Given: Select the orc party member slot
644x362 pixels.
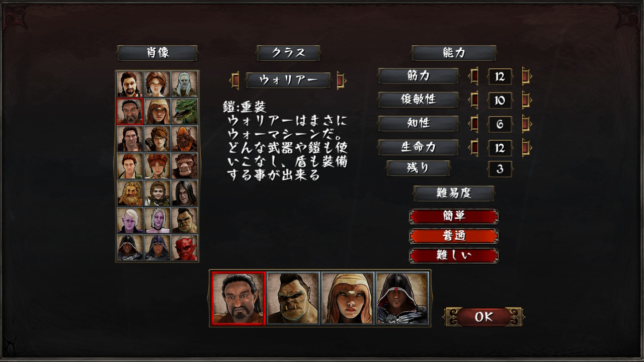Looking at the screenshot, I should pos(293,298).
